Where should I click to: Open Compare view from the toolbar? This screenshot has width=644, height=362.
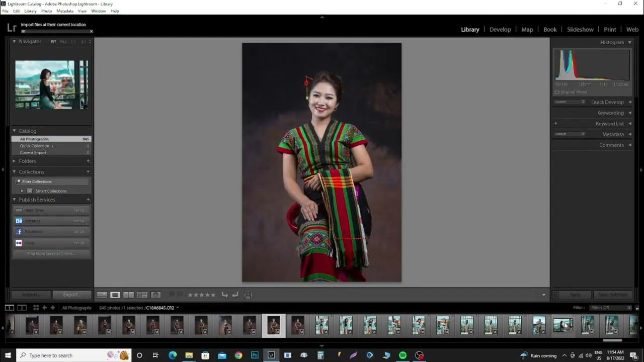point(127,295)
